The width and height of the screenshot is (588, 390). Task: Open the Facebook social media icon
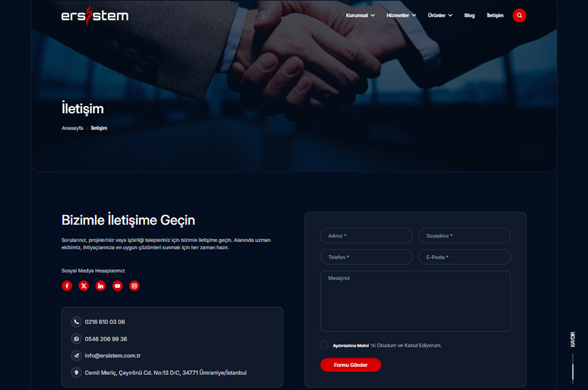click(67, 286)
